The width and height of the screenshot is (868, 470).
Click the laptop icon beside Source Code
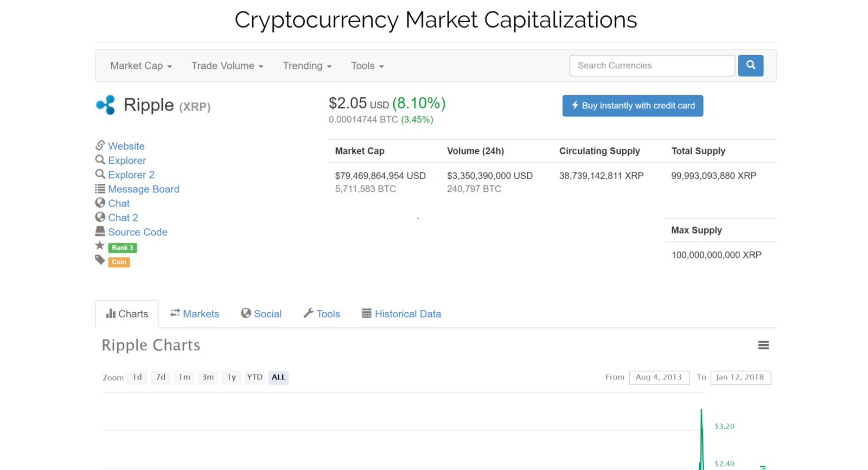pos(100,231)
